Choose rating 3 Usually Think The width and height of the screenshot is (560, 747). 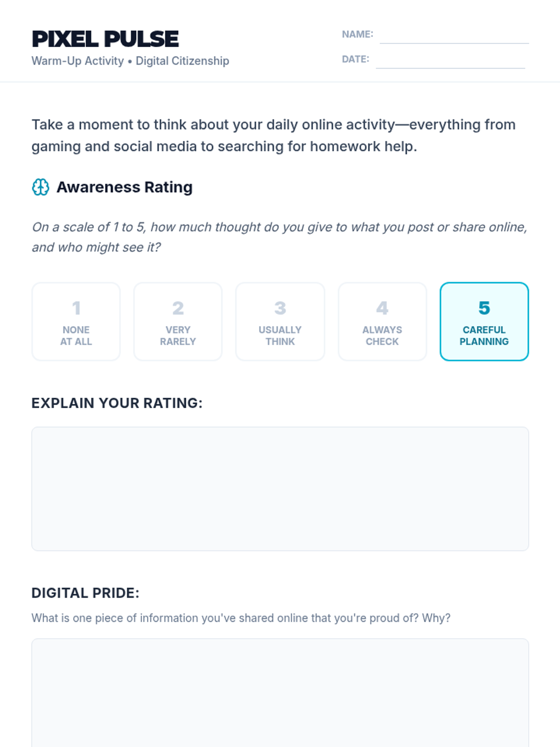pyautogui.click(x=280, y=322)
